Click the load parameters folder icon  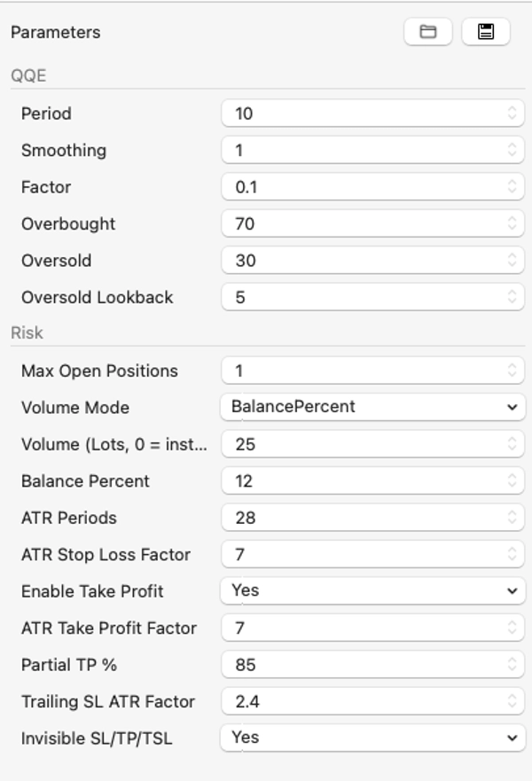coord(428,32)
